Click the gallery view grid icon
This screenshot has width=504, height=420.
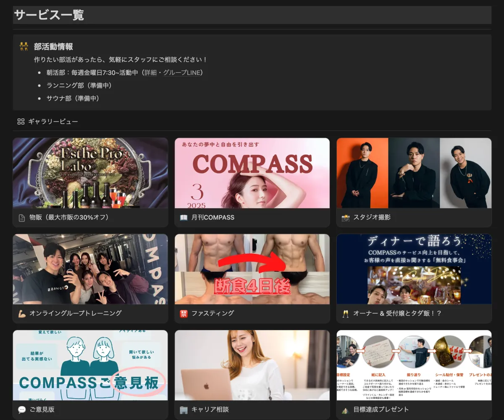click(x=21, y=121)
